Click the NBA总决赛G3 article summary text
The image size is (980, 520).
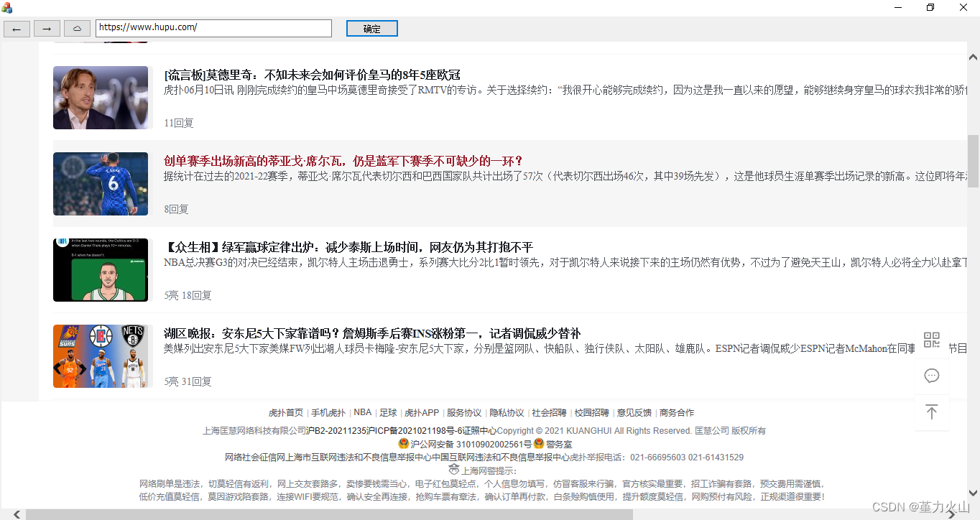click(x=565, y=262)
